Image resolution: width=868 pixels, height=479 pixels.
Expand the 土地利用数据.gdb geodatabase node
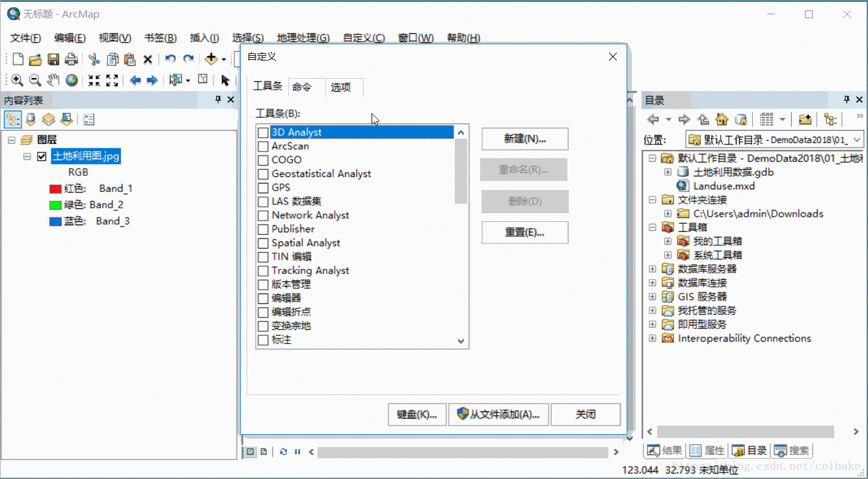tap(668, 172)
